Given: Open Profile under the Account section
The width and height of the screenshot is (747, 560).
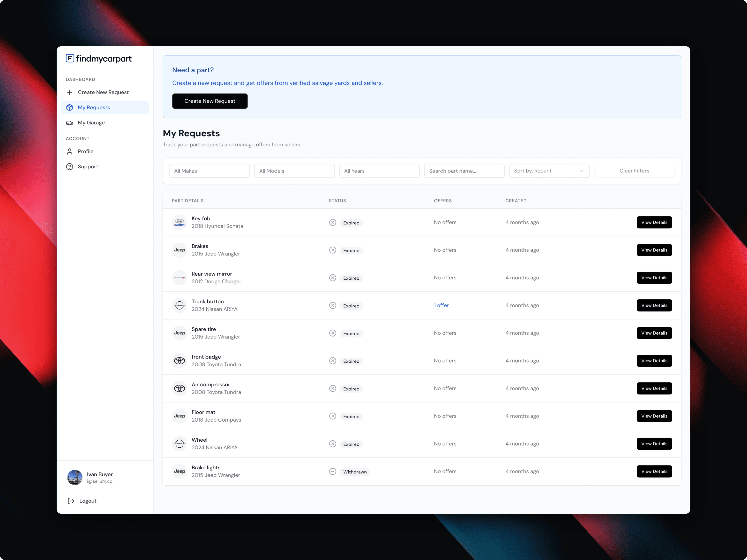Looking at the screenshot, I should pos(85,151).
